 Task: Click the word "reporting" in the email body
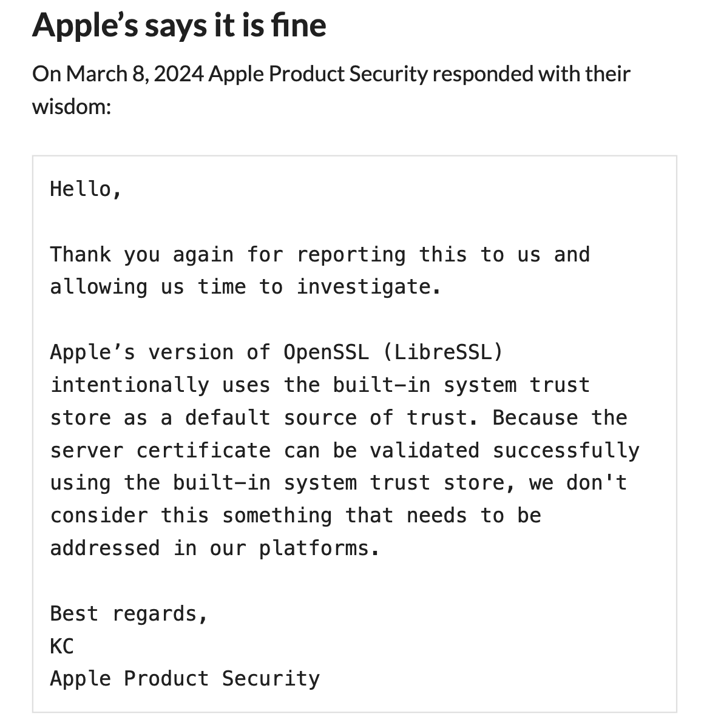[x=351, y=255]
